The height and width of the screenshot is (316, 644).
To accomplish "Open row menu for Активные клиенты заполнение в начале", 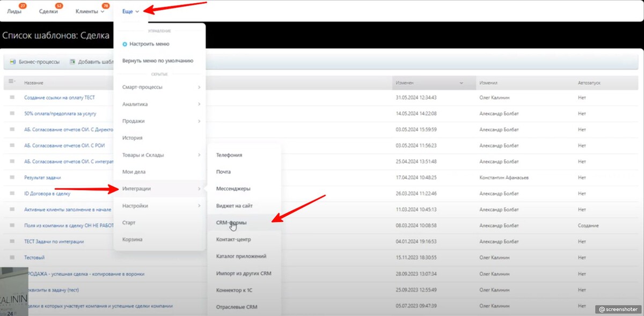I will (12, 209).
